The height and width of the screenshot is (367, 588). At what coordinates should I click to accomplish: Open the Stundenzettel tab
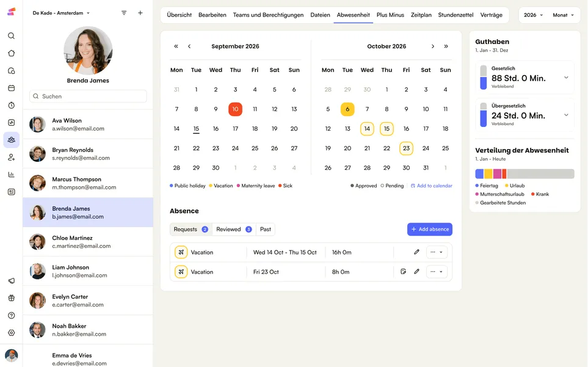point(456,15)
